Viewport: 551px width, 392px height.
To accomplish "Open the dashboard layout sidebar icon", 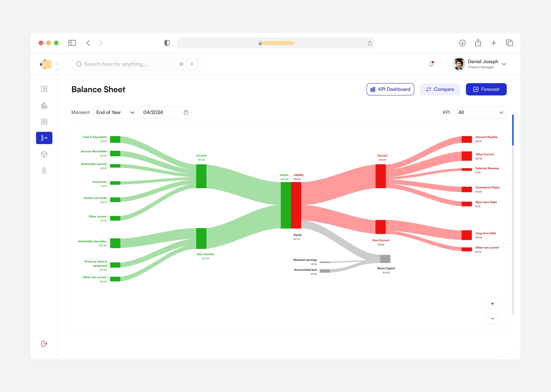I will click(44, 89).
